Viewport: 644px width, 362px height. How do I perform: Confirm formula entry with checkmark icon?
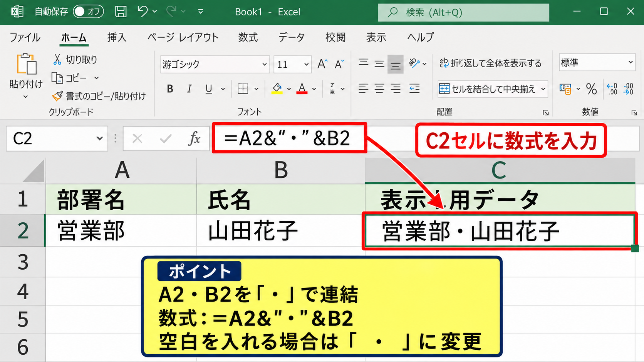(166, 138)
